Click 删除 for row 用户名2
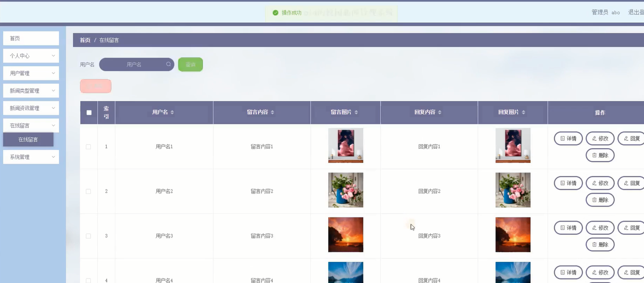Viewport: 644px width, 283px height. tap(600, 200)
